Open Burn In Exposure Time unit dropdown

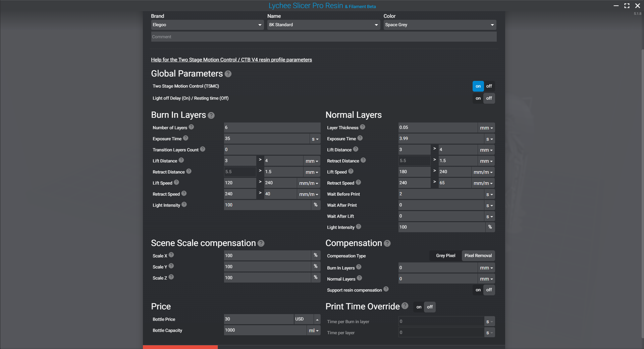[315, 139]
